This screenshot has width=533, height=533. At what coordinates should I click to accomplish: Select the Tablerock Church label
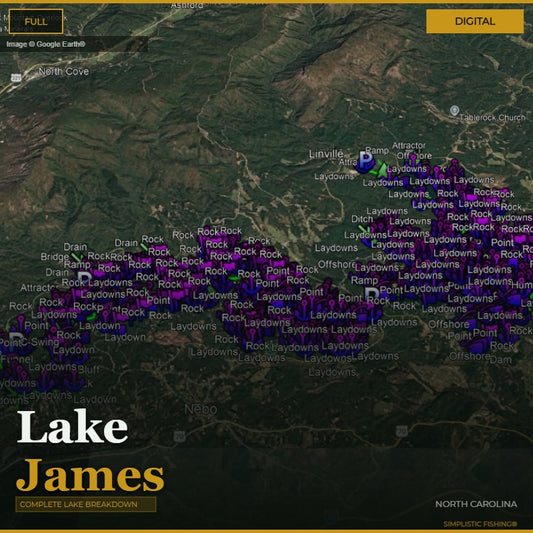[x=493, y=118]
